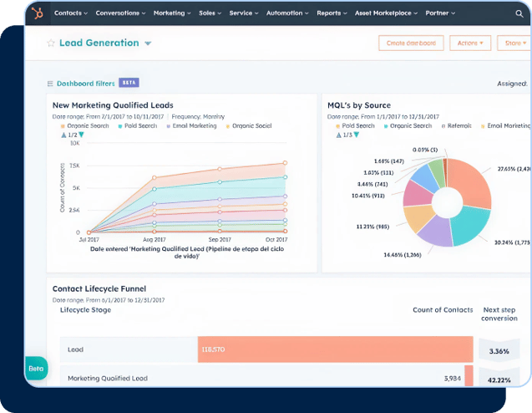Image resolution: width=532 pixels, height=413 pixels.
Task: Open the Marketing menu
Action: click(x=172, y=13)
